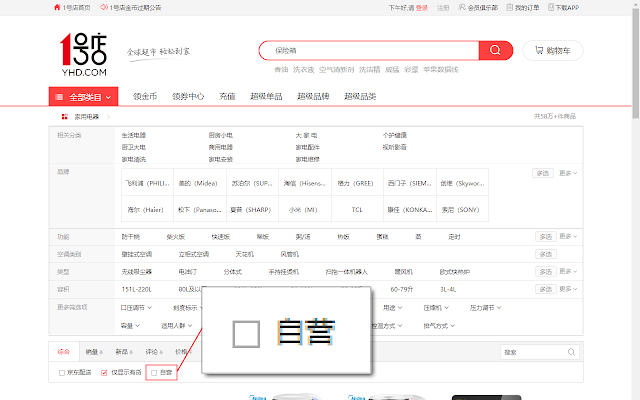Sort results by 新品

(x=124, y=351)
